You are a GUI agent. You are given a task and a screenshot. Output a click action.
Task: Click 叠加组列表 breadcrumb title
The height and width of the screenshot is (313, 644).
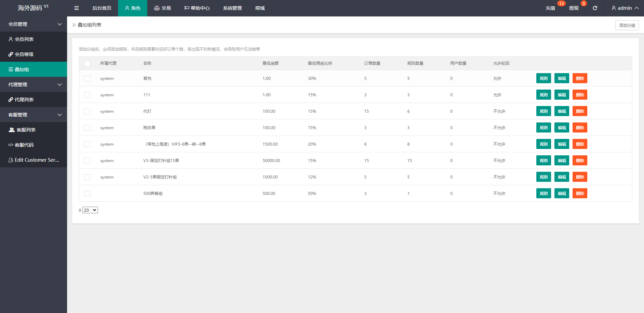(90, 25)
